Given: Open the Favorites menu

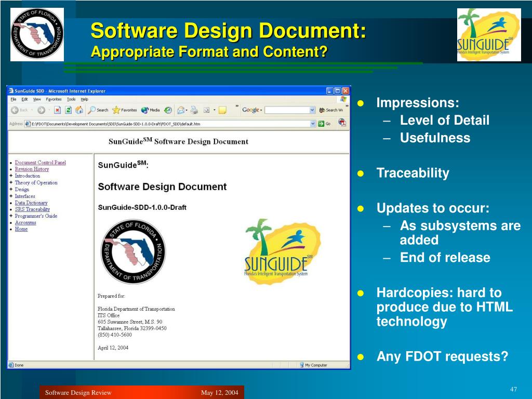Looking at the screenshot, I should tap(54, 99).
